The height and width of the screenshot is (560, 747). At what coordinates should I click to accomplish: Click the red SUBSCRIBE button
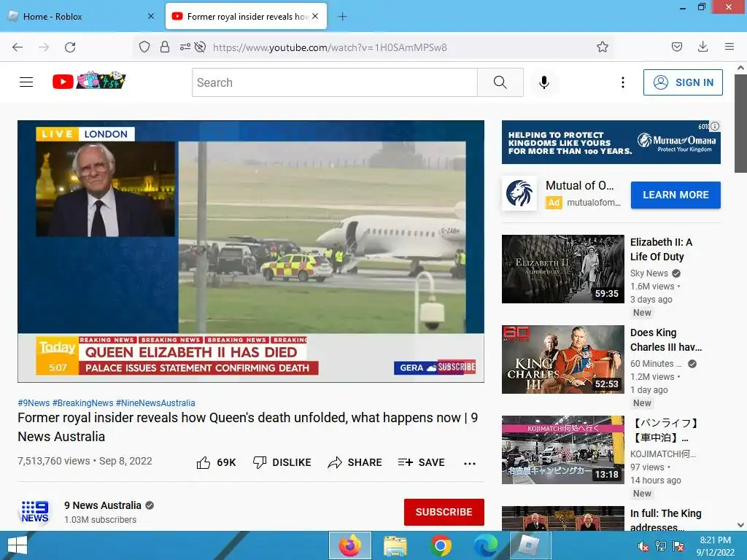pyautogui.click(x=444, y=512)
